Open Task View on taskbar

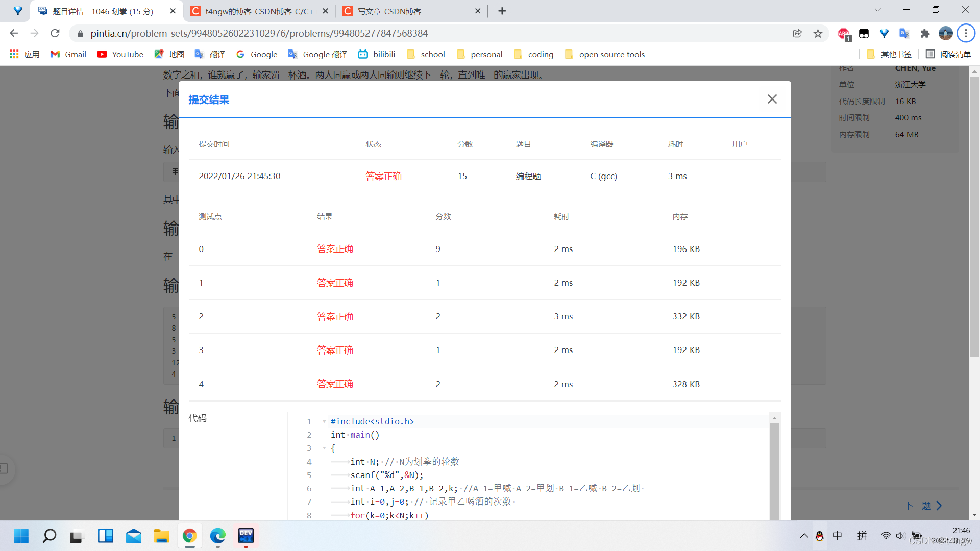(76, 536)
